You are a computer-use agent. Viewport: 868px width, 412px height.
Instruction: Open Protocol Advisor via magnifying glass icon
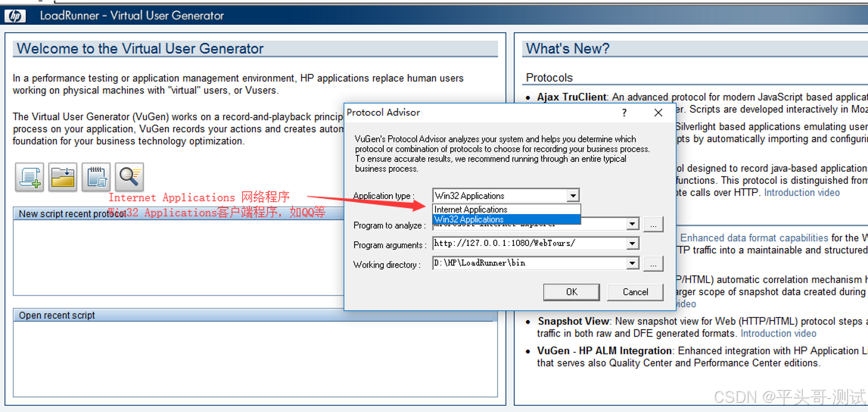(129, 177)
